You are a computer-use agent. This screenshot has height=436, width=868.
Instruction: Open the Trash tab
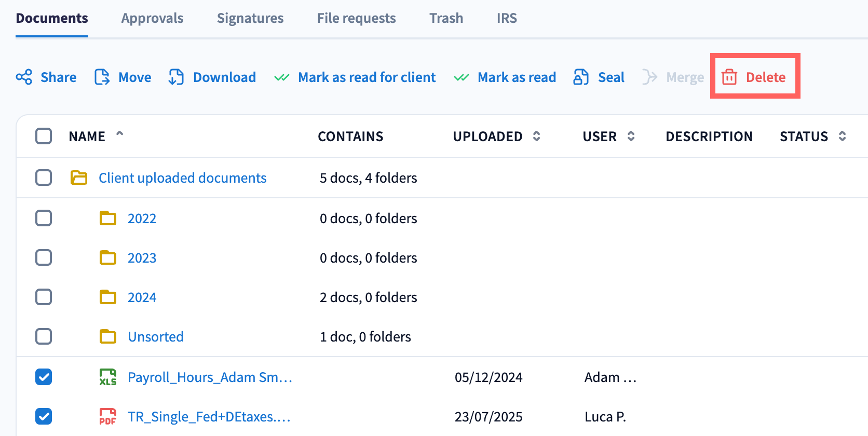pyautogui.click(x=446, y=18)
